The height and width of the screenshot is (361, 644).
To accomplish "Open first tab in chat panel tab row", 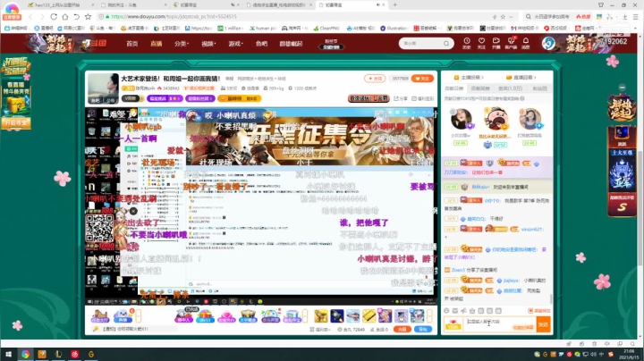I will 453,88.
